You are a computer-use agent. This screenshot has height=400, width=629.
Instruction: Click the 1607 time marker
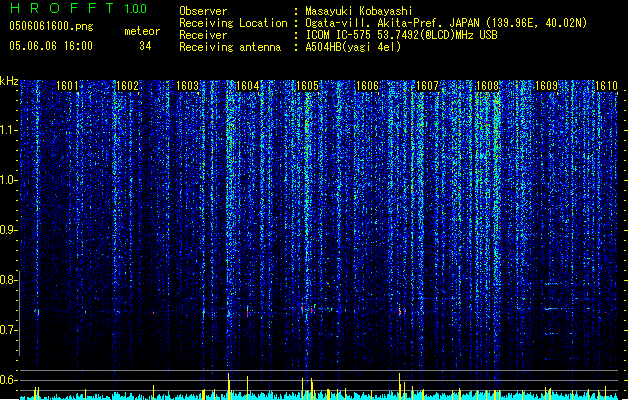pyautogui.click(x=427, y=86)
